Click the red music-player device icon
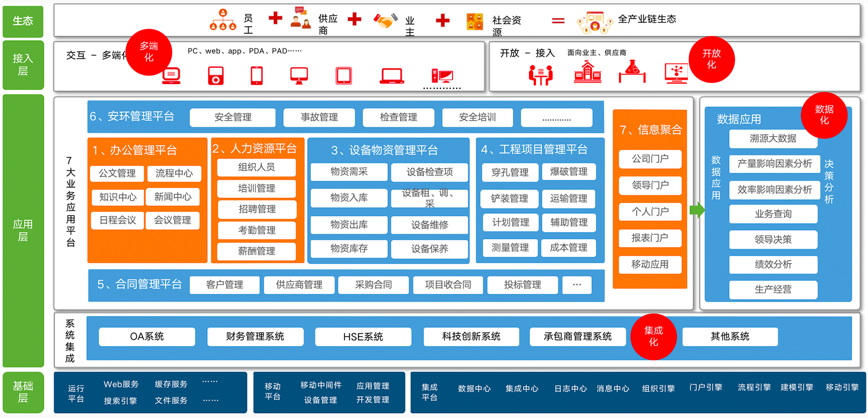This screenshot has height=418, width=868. 215,75
